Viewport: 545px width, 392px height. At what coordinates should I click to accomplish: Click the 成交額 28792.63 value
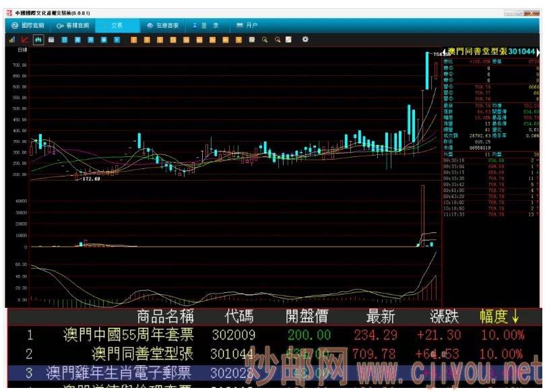click(x=480, y=135)
